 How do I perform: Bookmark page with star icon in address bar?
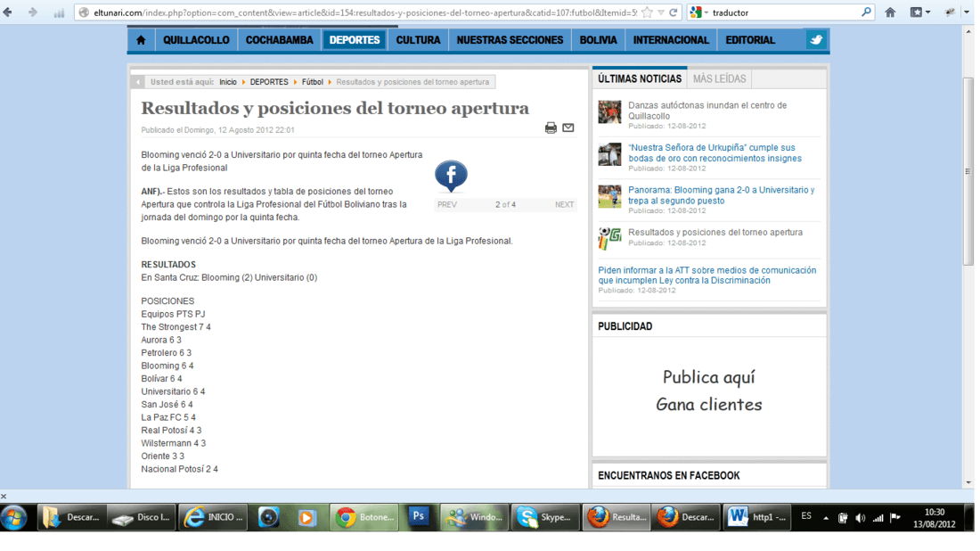[648, 12]
